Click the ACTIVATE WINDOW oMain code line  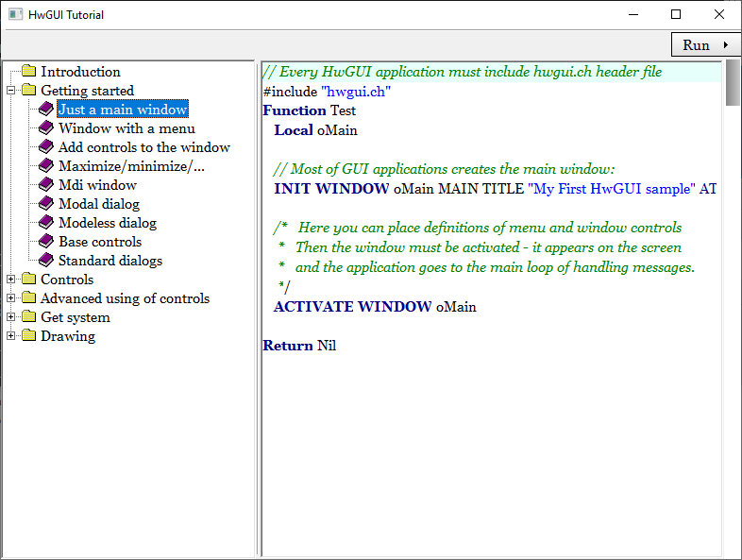point(375,307)
